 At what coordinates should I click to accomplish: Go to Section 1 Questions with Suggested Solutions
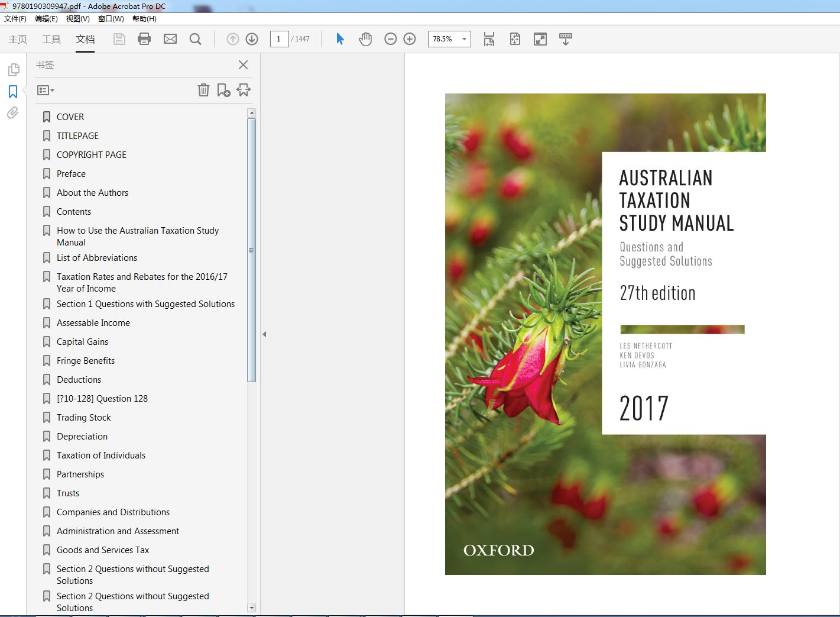click(x=145, y=304)
